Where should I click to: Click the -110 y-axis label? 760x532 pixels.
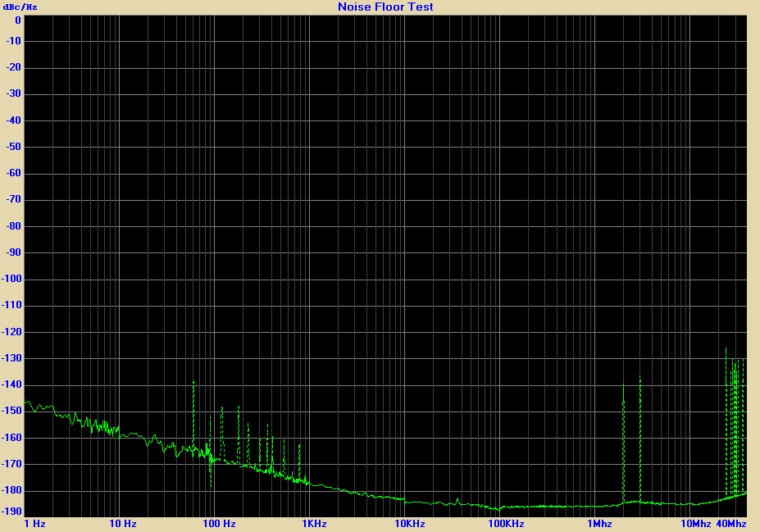11,305
